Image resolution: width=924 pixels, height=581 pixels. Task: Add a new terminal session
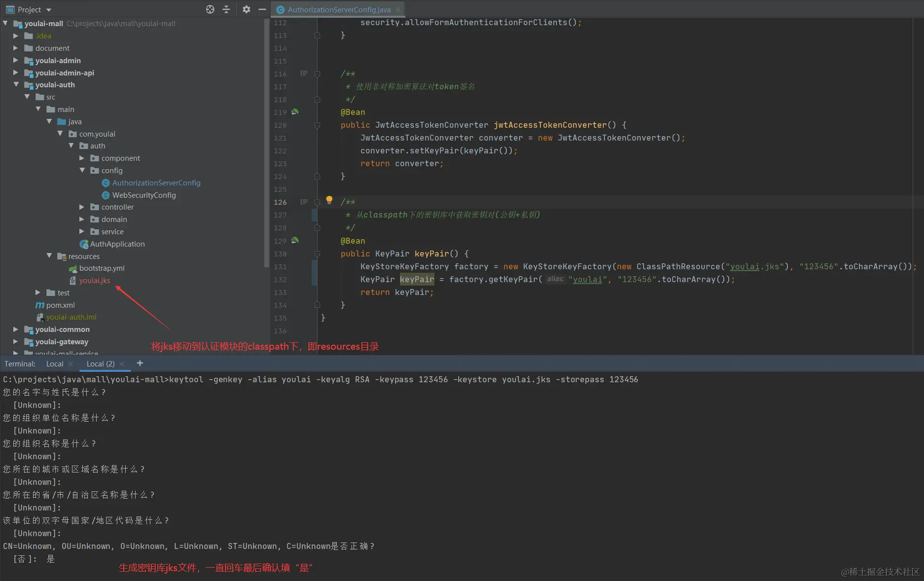click(140, 363)
